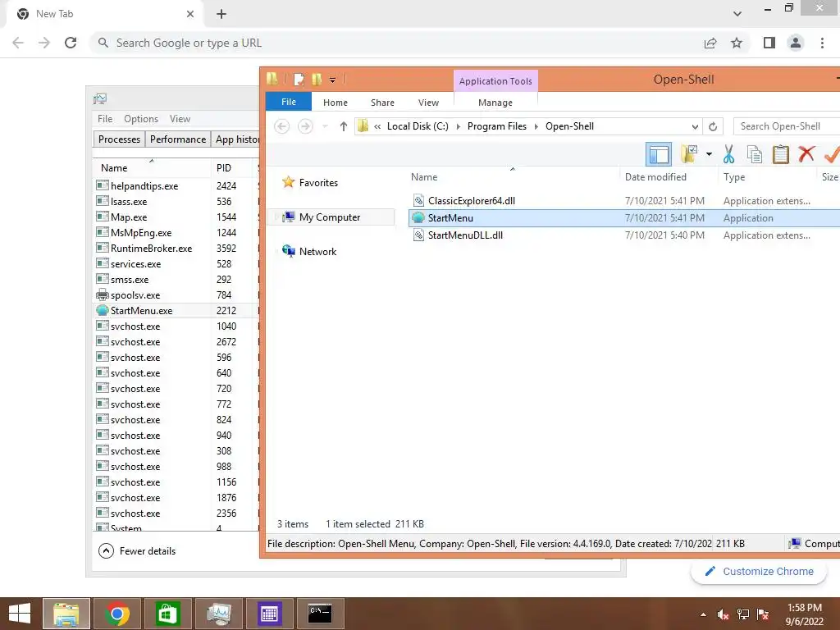This screenshot has width=840, height=630.
Task: Click the Explorer Forward navigation arrow
Action: (x=305, y=126)
